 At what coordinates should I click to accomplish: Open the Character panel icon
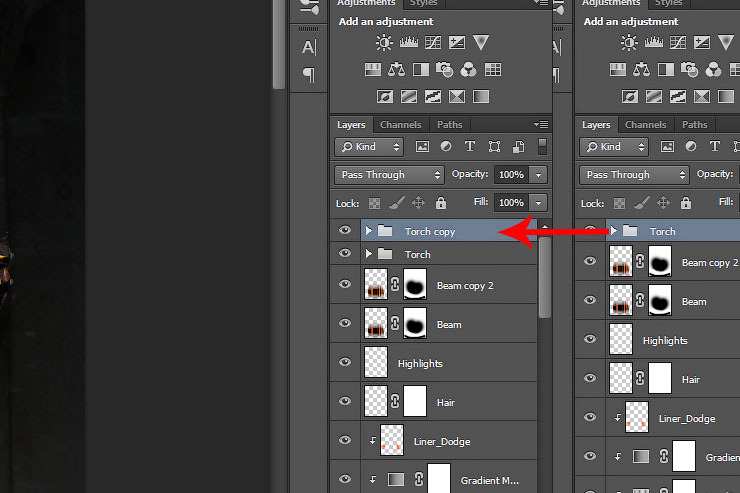[309, 47]
